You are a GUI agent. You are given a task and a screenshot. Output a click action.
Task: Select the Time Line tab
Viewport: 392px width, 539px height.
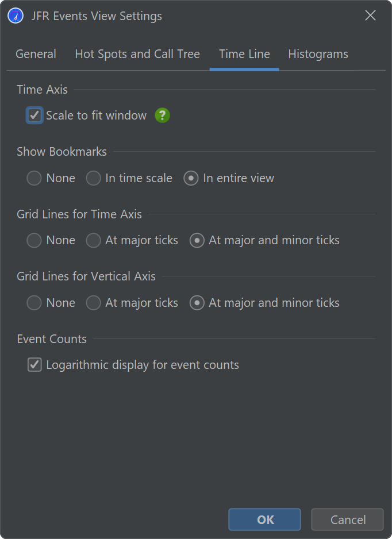(x=244, y=54)
